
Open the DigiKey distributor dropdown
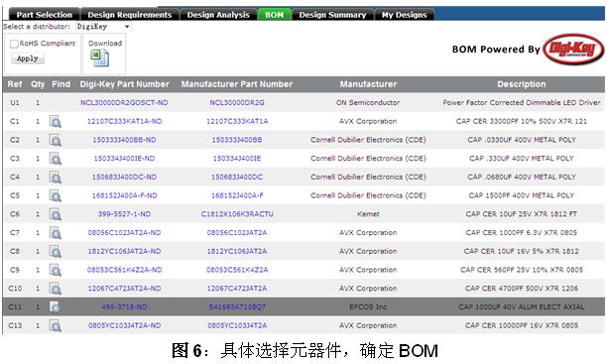tap(103, 27)
